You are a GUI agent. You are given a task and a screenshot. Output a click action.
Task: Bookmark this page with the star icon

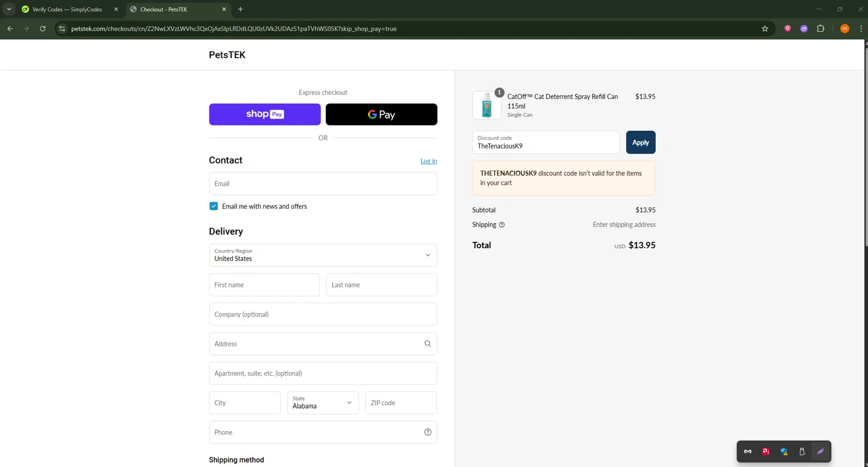[765, 28]
